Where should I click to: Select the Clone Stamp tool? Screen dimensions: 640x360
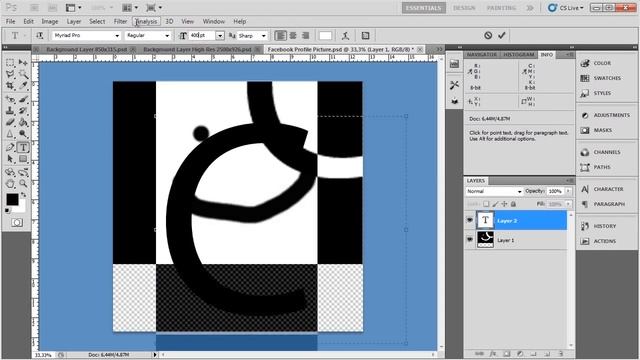pyautogui.click(x=10, y=111)
